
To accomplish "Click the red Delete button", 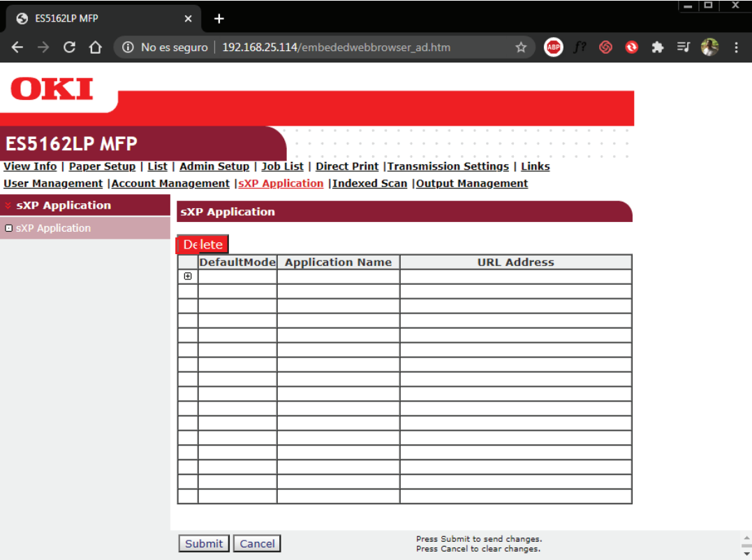I will pos(202,244).
